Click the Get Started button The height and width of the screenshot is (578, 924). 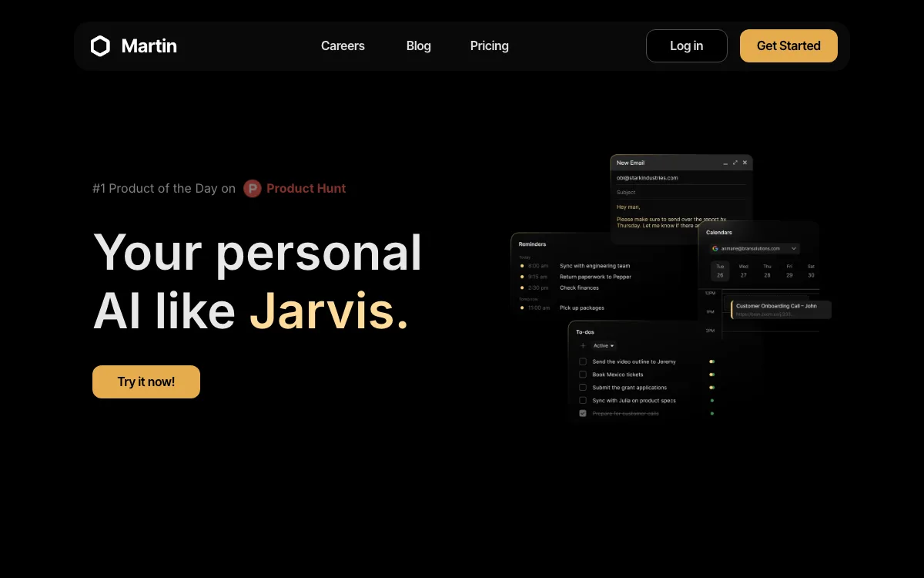coord(788,46)
